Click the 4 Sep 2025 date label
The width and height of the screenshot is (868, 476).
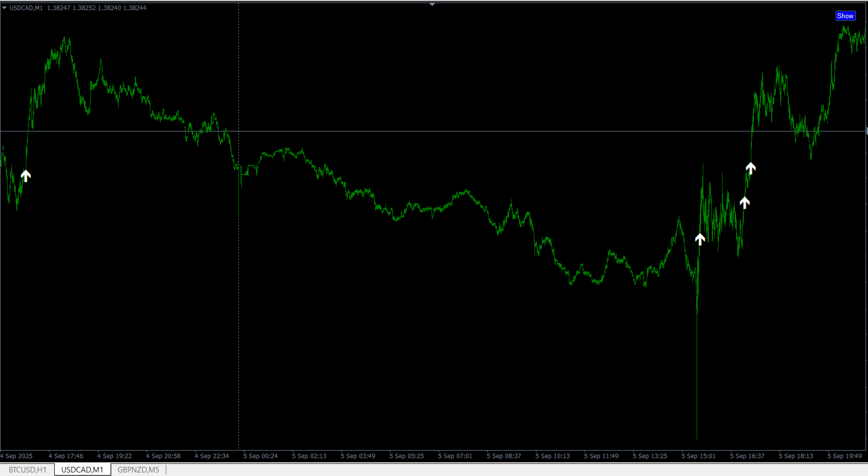point(16,456)
